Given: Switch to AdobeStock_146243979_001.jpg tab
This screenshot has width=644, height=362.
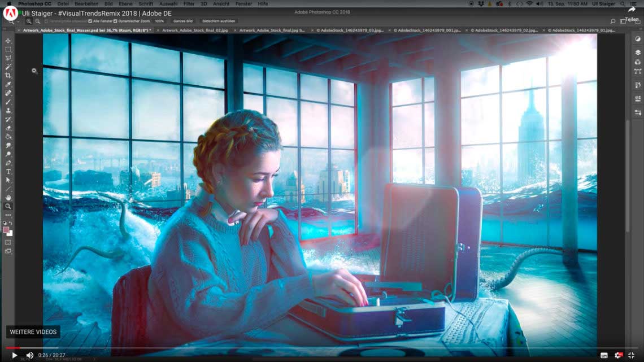Looking at the screenshot, I should [x=427, y=30].
